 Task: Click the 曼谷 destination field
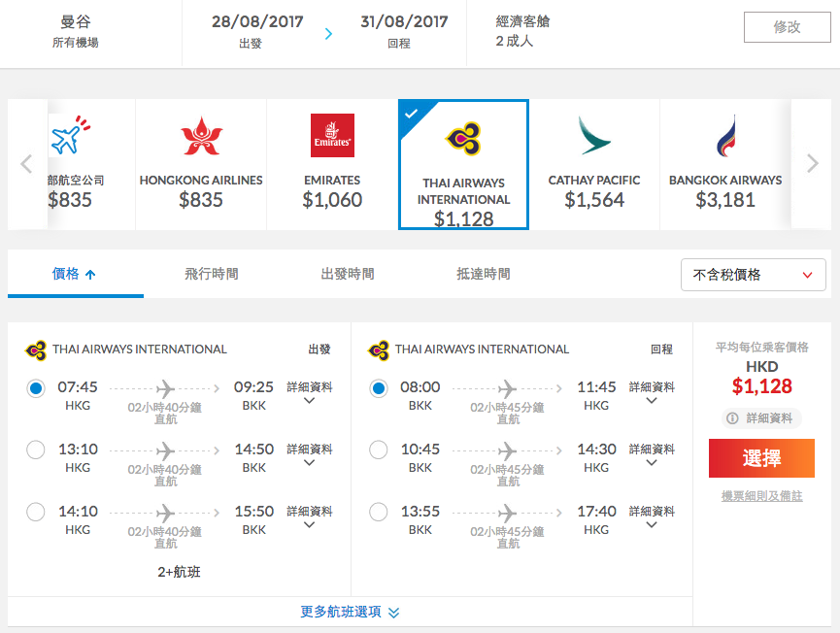click(x=76, y=22)
